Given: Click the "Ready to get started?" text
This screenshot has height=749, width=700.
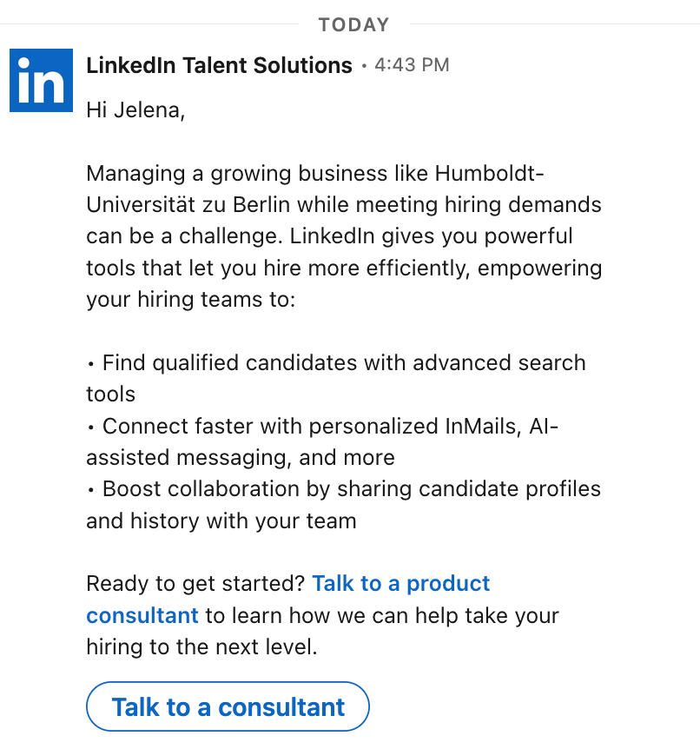Looking at the screenshot, I should [x=195, y=584].
